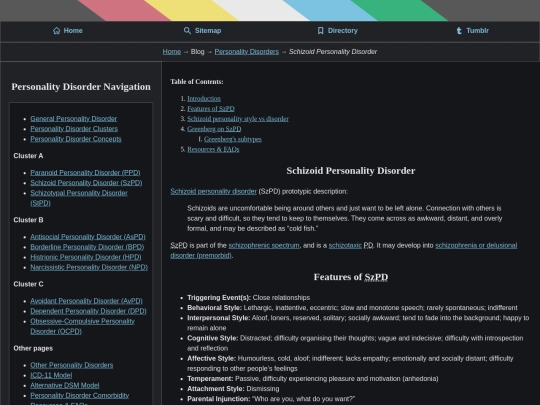The width and height of the screenshot is (540, 405).
Task: Open Antisocial Personality Disorder (AsPD) link
Action: click(x=88, y=237)
